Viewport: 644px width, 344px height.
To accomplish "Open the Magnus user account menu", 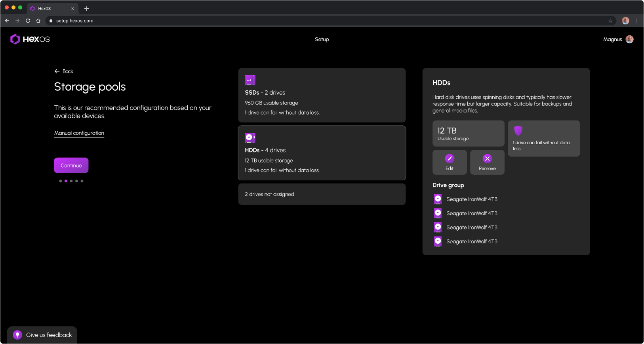I will [x=618, y=39].
